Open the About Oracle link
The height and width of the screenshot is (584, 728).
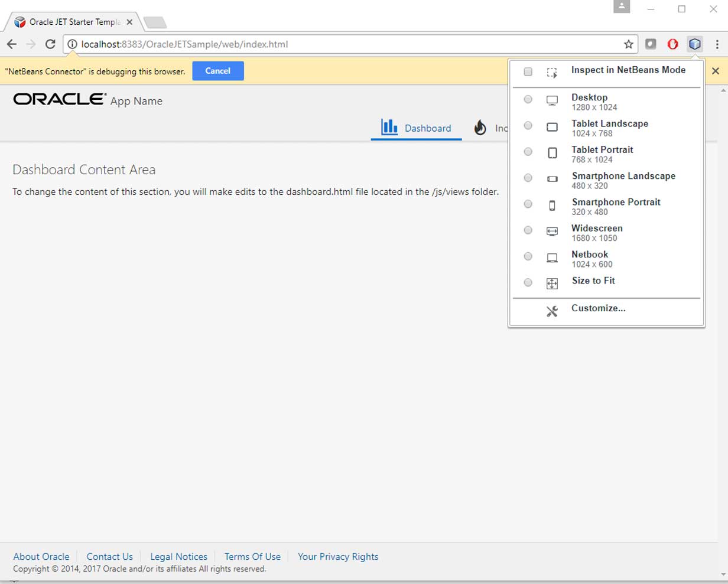(x=41, y=556)
